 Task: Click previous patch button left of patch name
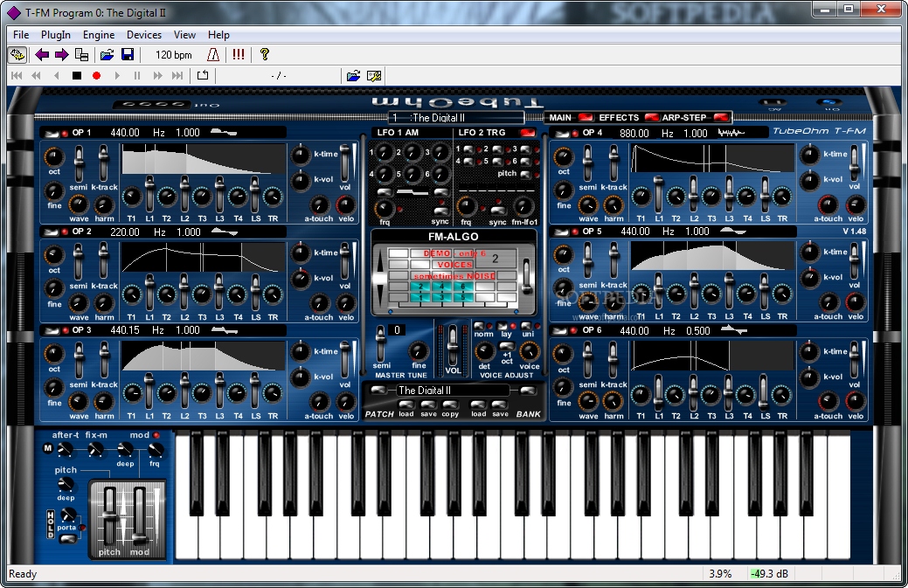tap(378, 390)
